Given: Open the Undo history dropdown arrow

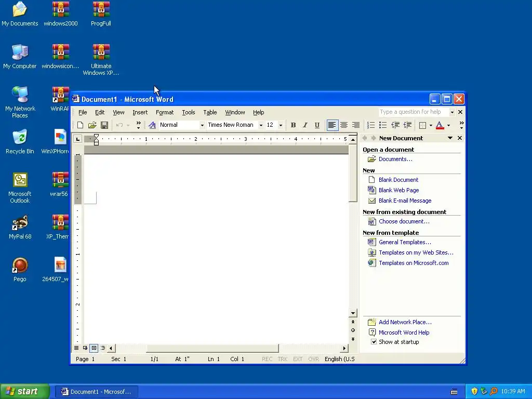Looking at the screenshot, I should (128, 126).
